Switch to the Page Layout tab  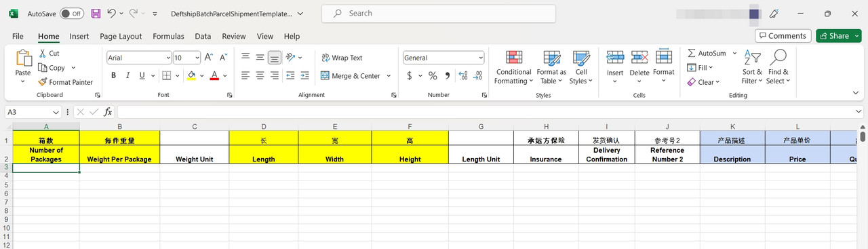coord(121,36)
